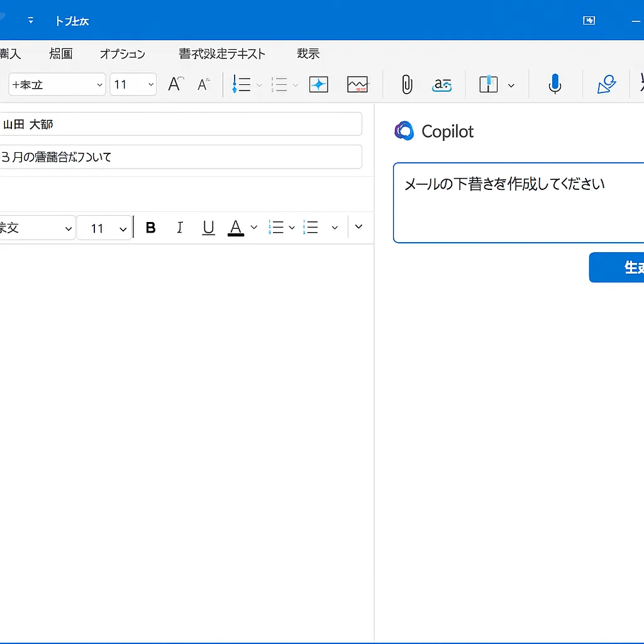
Task: Open the オプション ribbon tab
Action: (122, 54)
